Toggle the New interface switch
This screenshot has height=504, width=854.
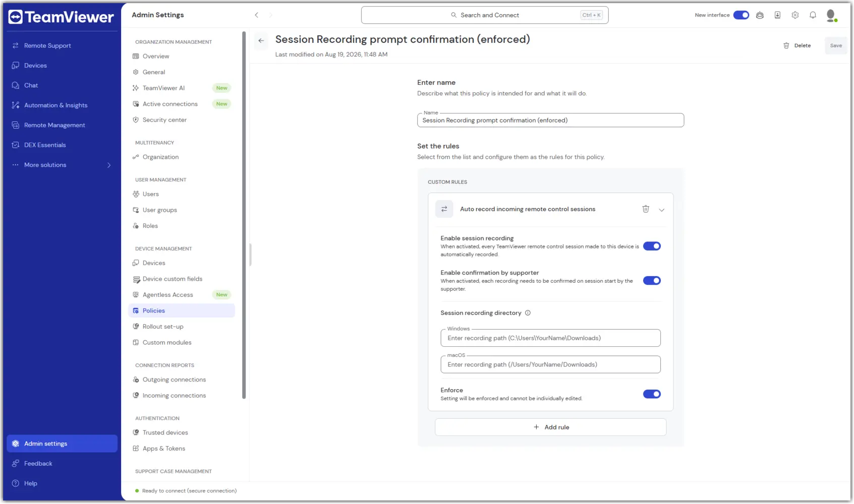(x=741, y=15)
